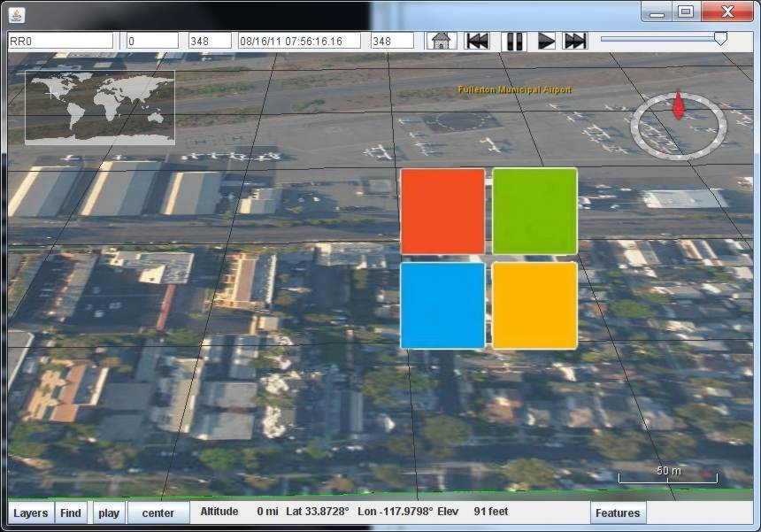Skip back to the start of playback
Viewport: 761px width, 532px height.
477,41
